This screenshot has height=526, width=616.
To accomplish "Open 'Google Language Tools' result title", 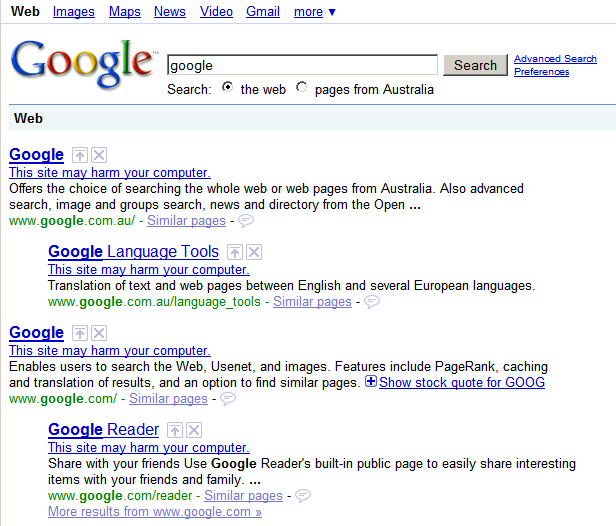I will 134,252.
